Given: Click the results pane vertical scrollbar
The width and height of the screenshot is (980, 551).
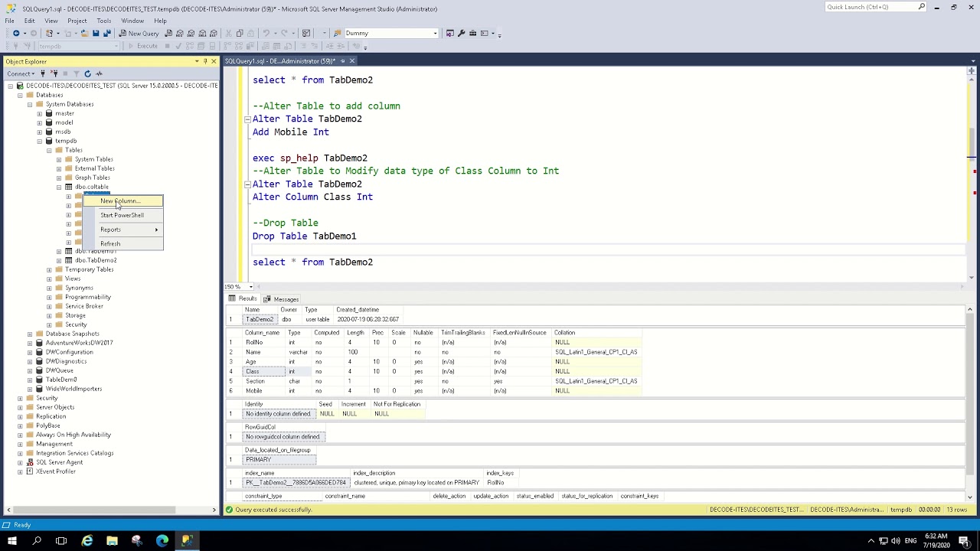Looking at the screenshot, I should 971,403.
